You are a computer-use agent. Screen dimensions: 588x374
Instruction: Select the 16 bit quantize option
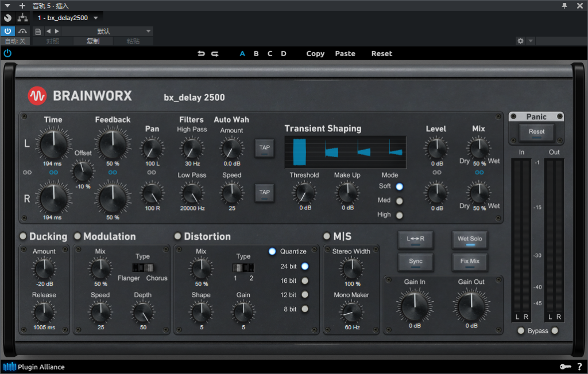pos(305,280)
